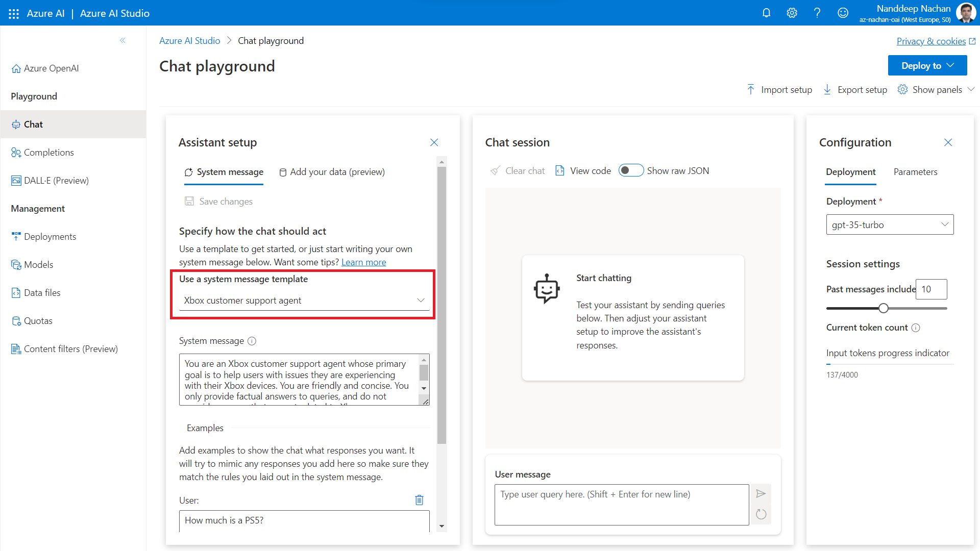Image resolution: width=980 pixels, height=551 pixels.
Task: Switch to the Parameters tab
Action: [915, 172]
